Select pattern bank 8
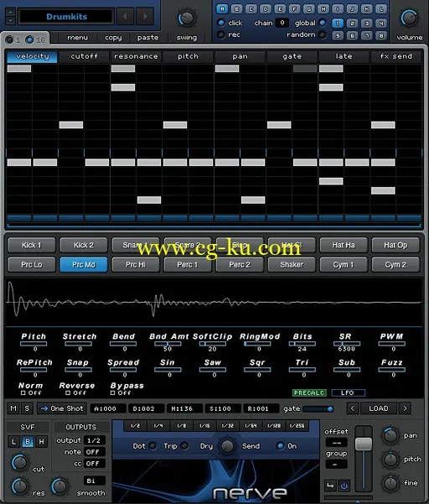 coord(381,35)
